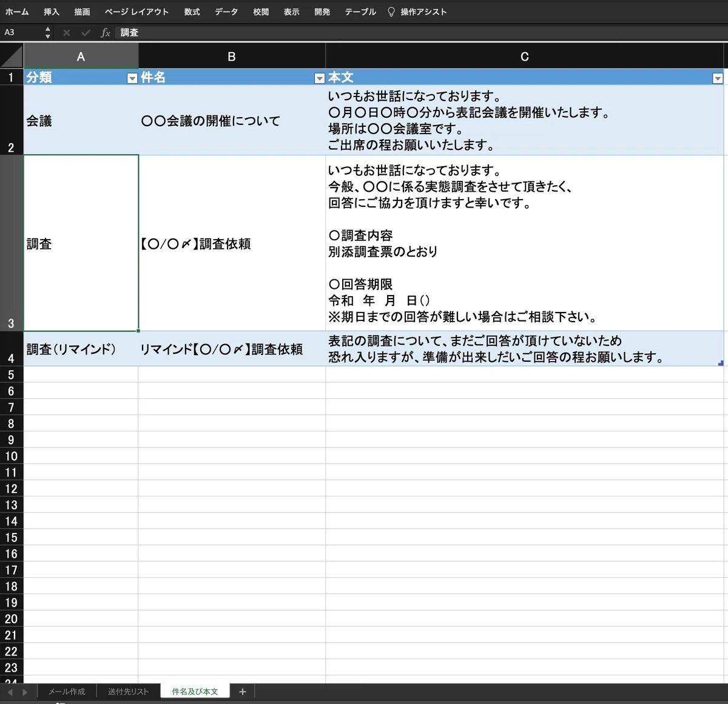Select column A header
The image size is (728, 704).
pyautogui.click(x=81, y=56)
